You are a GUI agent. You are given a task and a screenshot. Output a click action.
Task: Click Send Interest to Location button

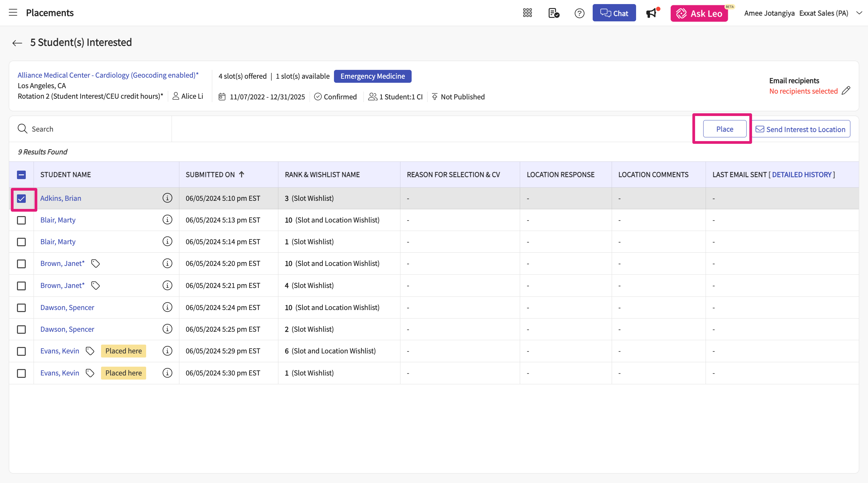pyautogui.click(x=801, y=129)
